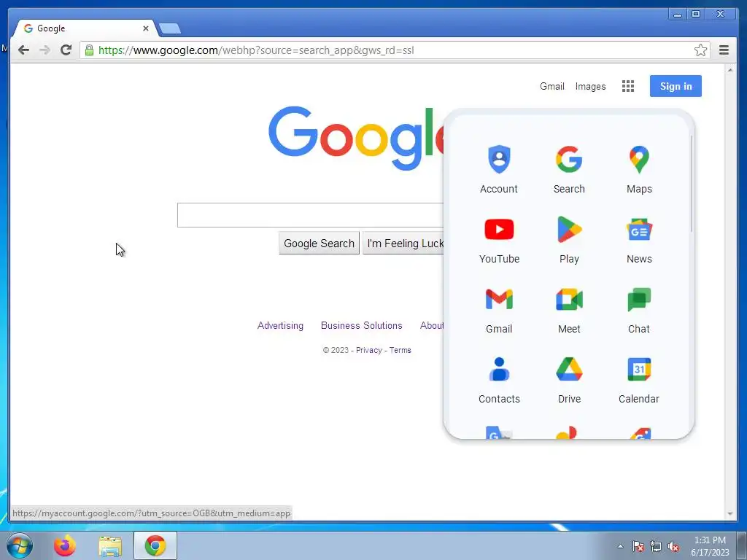Image resolution: width=747 pixels, height=560 pixels.
Task: Open the network tray icon
Action: pos(656,546)
